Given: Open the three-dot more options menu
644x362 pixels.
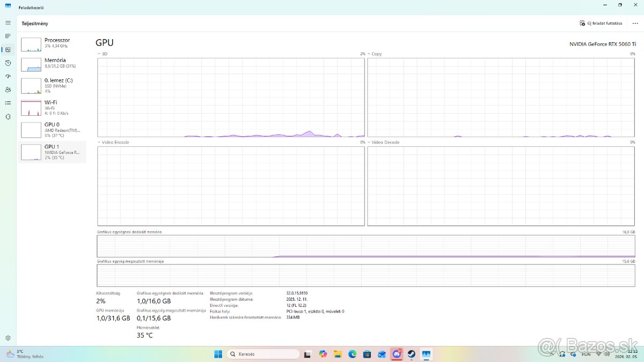Looking at the screenshot, I should pyautogui.click(x=635, y=24).
